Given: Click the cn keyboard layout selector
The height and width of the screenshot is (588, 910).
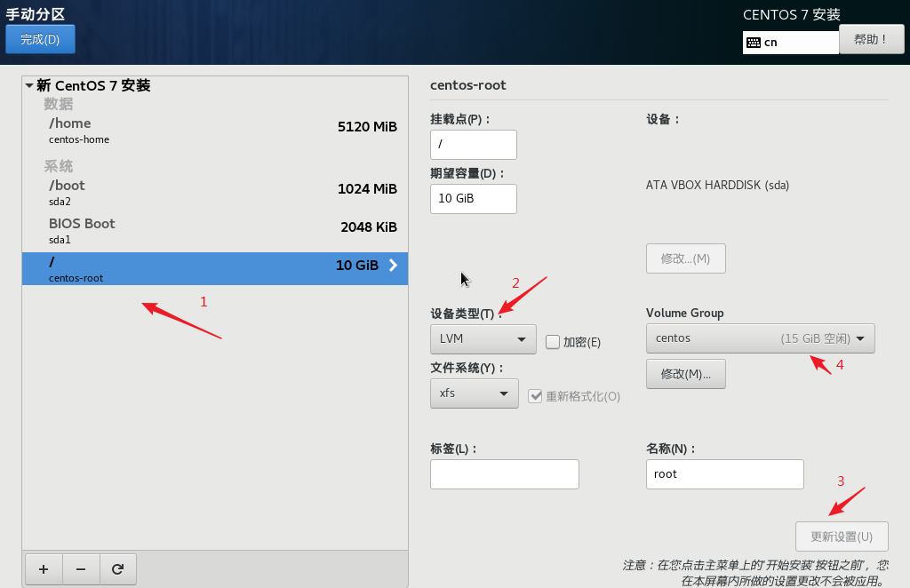Looking at the screenshot, I should click(x=790, y=43).
